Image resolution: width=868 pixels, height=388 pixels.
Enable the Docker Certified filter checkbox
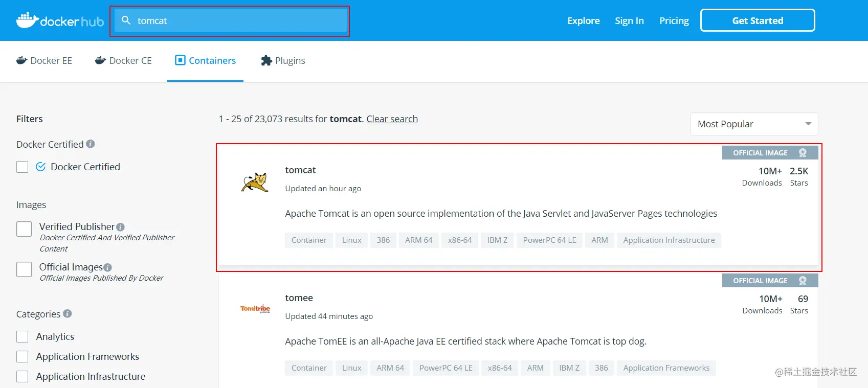[x=23, y=167]
